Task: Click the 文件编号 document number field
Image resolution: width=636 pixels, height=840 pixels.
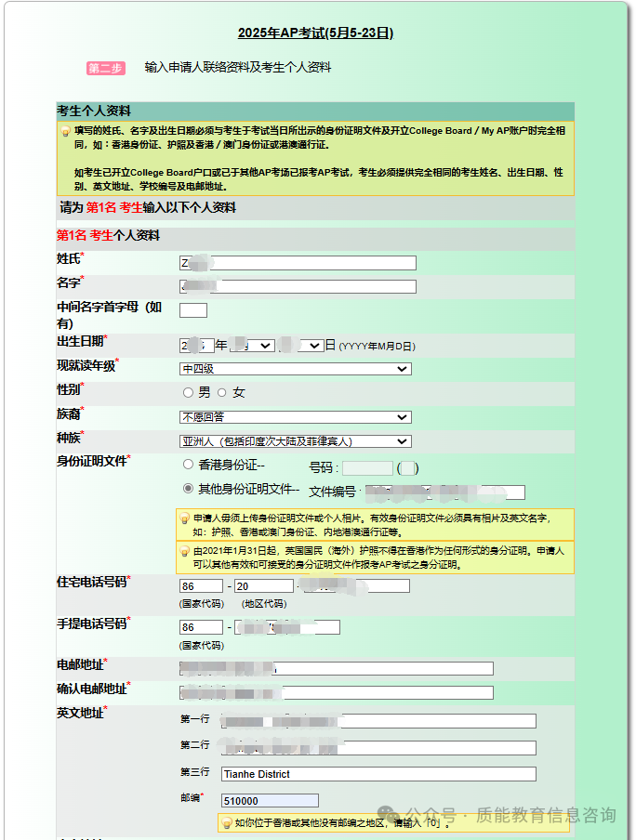Action: click(445, 492)
